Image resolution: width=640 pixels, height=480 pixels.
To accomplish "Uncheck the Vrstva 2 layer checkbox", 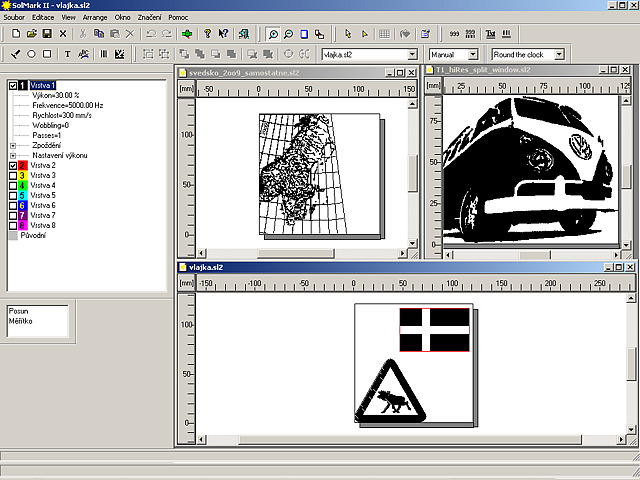I will coord(13,166).
